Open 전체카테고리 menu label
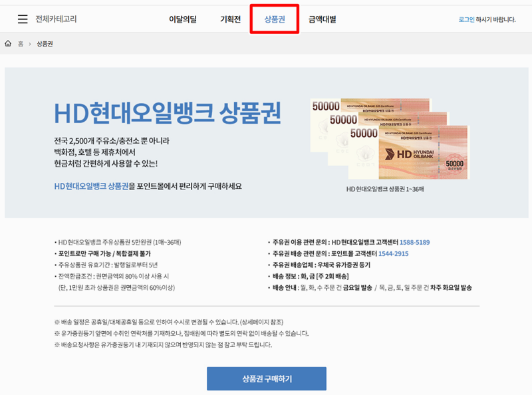The height and width of the screenshot is (395, 532). (x=56, y=19)
